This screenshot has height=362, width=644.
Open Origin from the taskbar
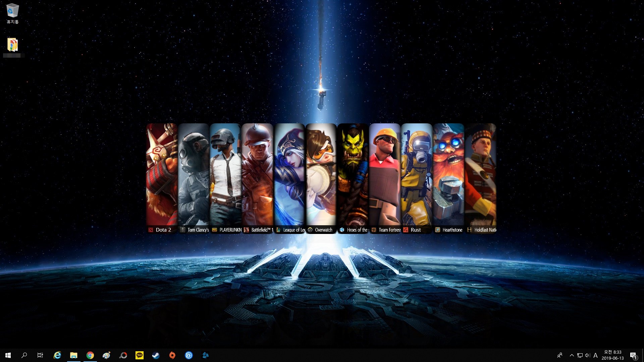point(172,355)
